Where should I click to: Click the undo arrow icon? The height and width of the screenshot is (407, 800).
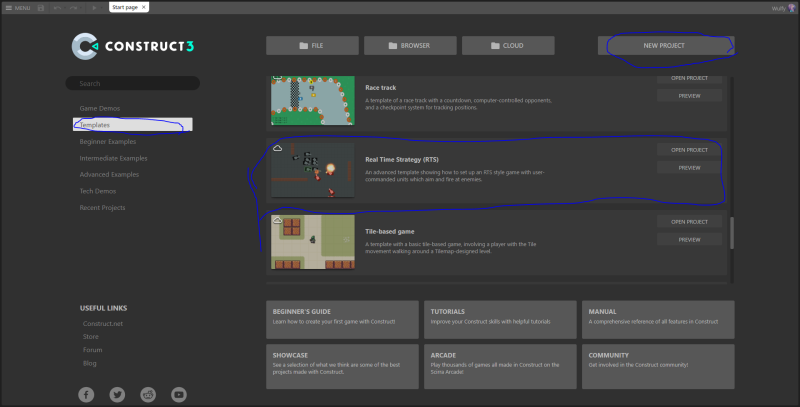pos(57,8)
